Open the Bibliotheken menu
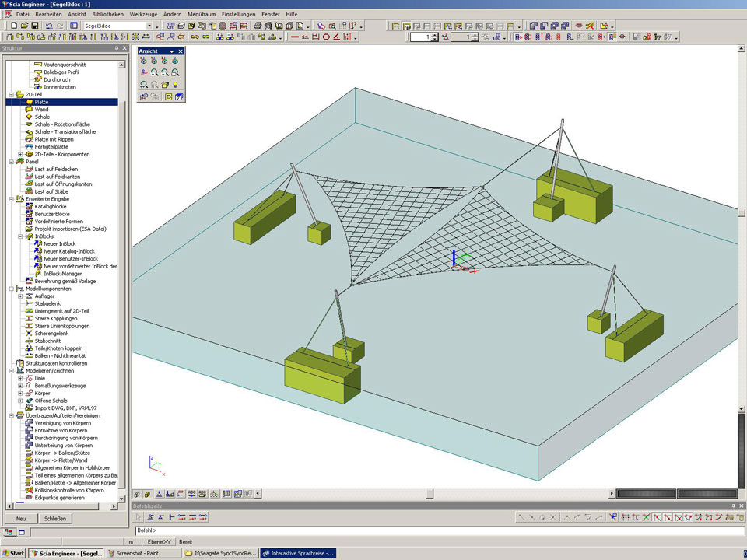The width and height of the screenshot is (747, 560). (107, 14)
